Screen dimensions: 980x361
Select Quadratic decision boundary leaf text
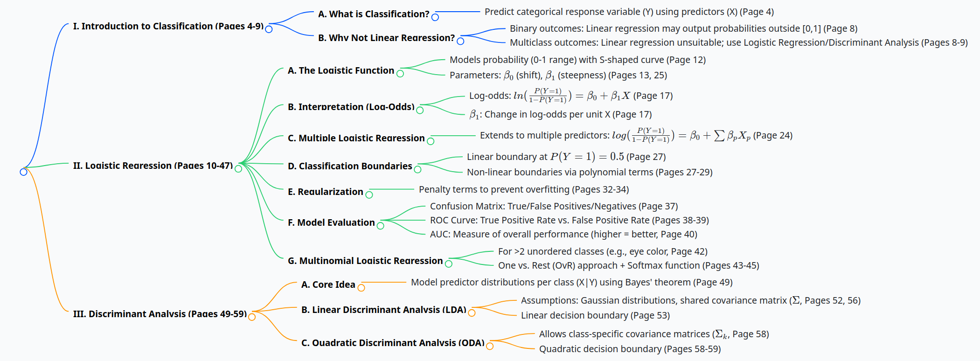click(x=630, y=349)
